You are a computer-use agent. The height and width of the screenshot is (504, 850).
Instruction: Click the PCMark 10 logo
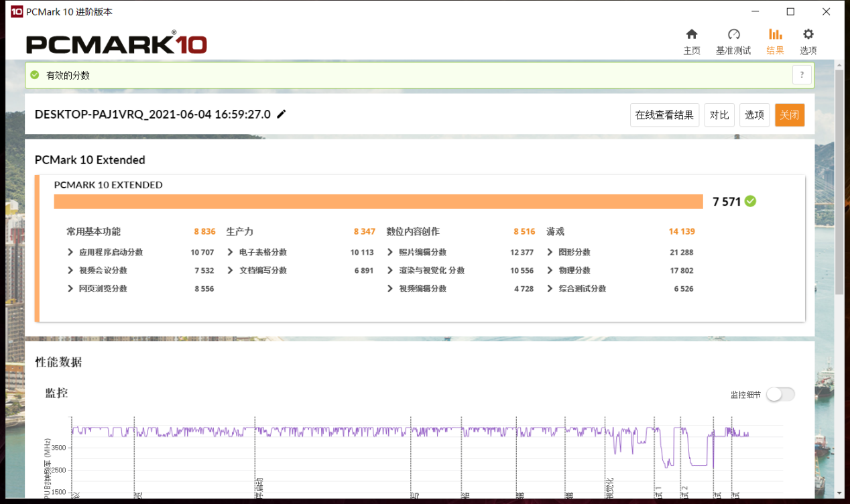point(117,44)
